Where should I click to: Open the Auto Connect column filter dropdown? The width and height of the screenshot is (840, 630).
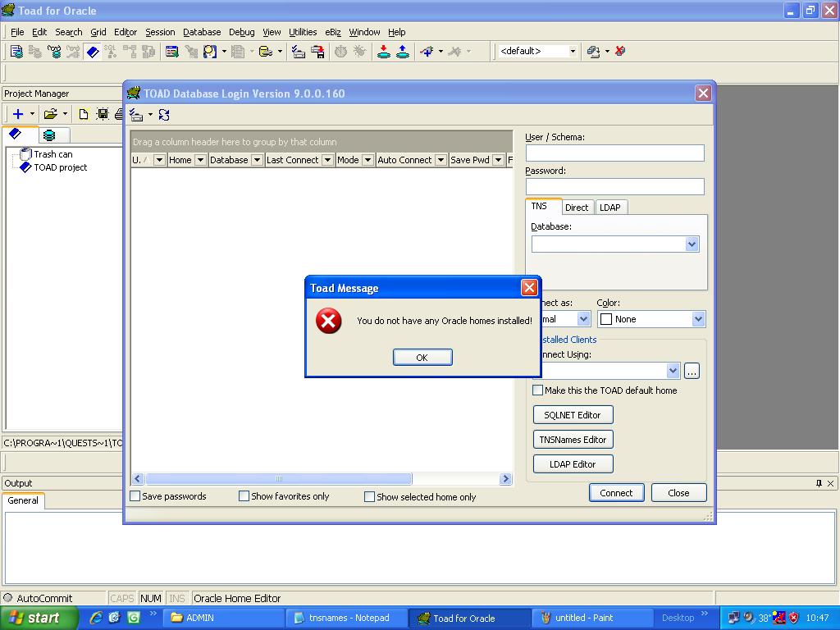click(441, 160)
